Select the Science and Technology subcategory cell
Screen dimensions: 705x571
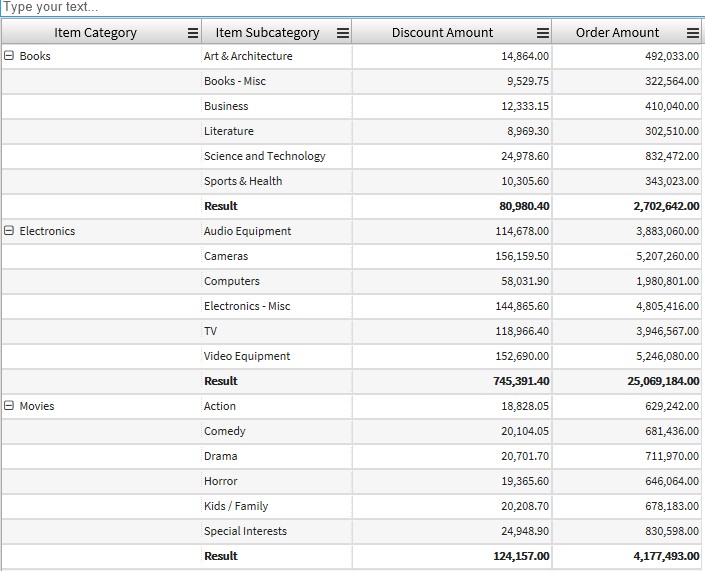coord(264,156)
